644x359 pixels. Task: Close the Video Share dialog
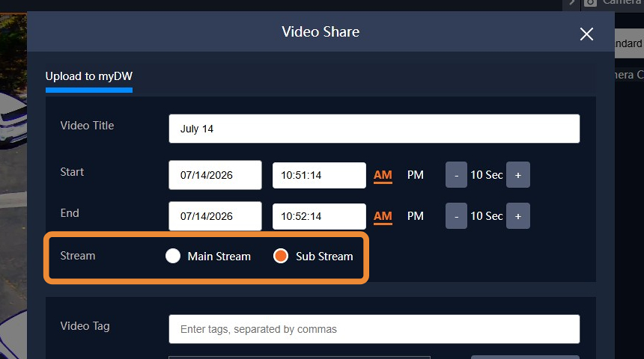586,34
